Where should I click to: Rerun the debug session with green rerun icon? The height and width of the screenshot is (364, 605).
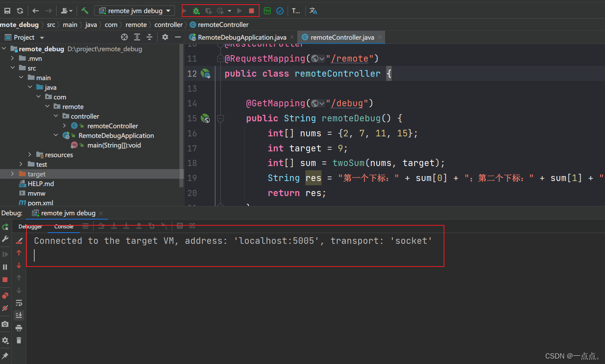(x=5, y=227)
